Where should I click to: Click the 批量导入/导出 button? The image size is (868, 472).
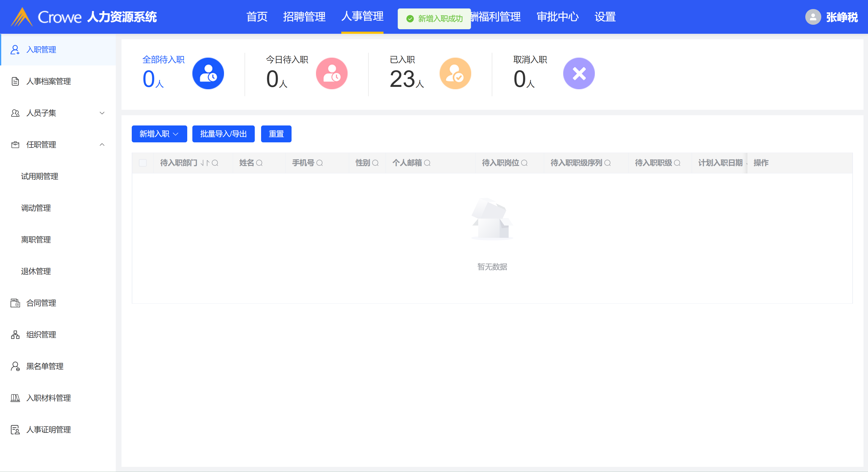tap(223, 134)
